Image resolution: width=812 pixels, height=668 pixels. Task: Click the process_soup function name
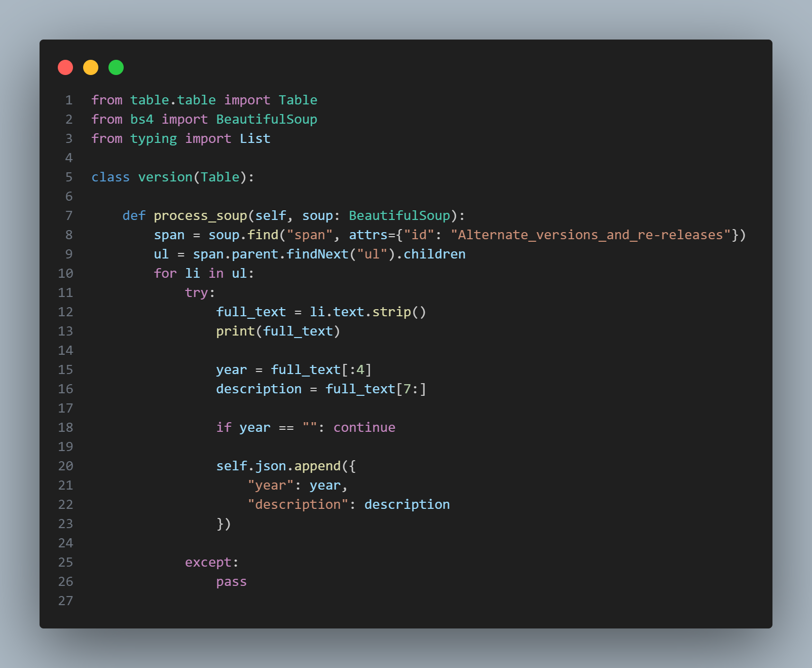(x=200, y=216)
